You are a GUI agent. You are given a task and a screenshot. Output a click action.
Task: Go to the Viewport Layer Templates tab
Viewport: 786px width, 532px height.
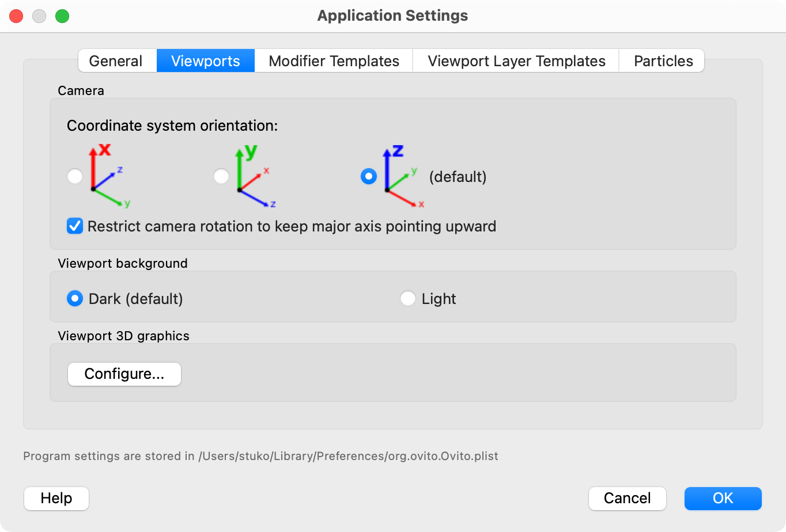[516, 61]
